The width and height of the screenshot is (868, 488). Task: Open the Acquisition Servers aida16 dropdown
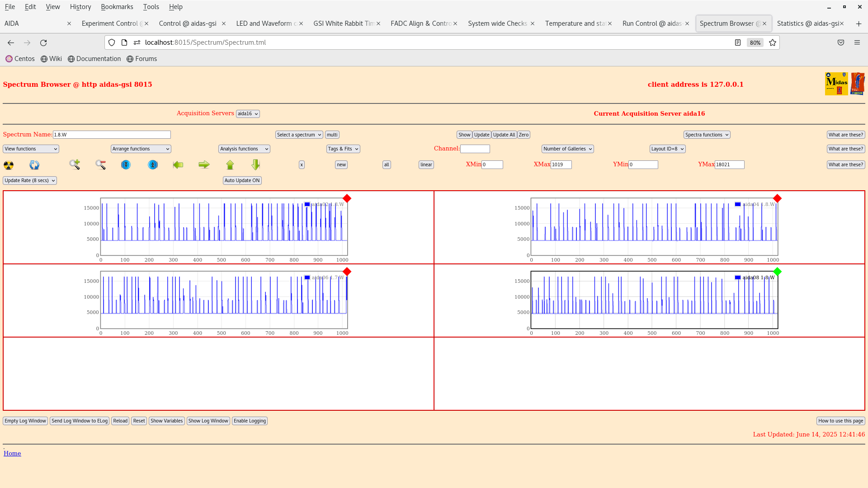click(248, 114)
